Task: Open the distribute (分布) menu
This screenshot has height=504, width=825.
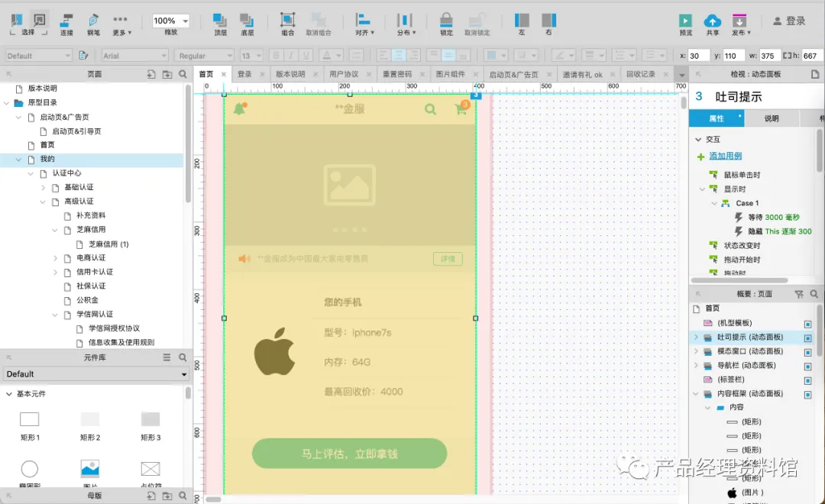Action: (406, 24)
